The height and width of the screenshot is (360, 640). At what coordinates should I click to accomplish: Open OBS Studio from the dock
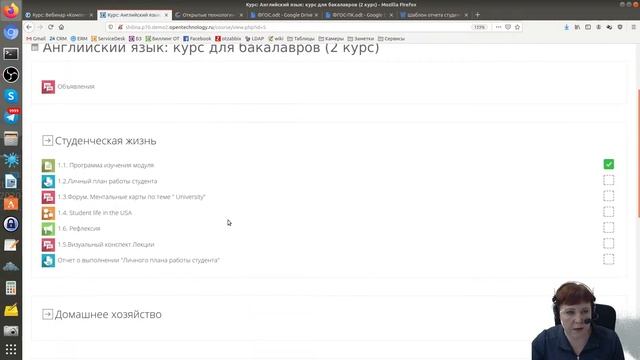tap(11, 75)
